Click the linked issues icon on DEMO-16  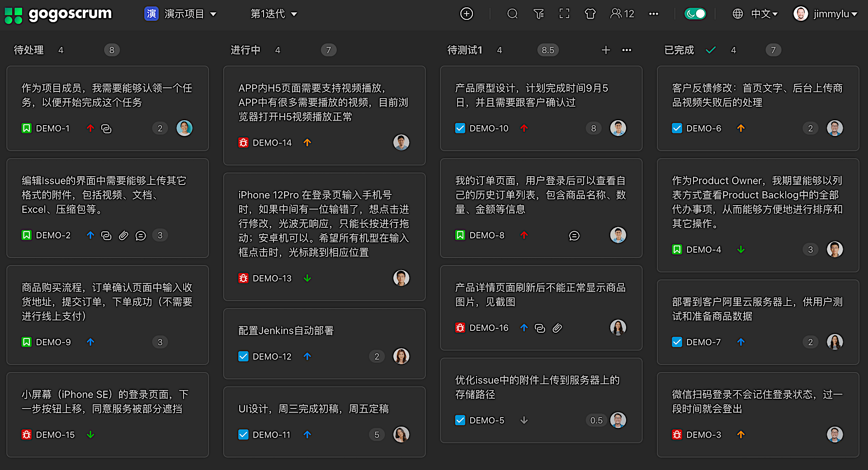pos(540,328)
